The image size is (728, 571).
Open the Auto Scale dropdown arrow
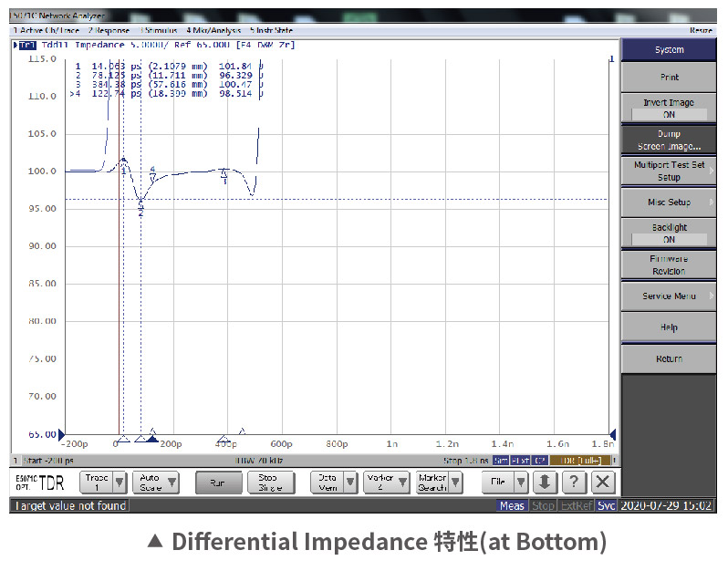pos(172,483)
